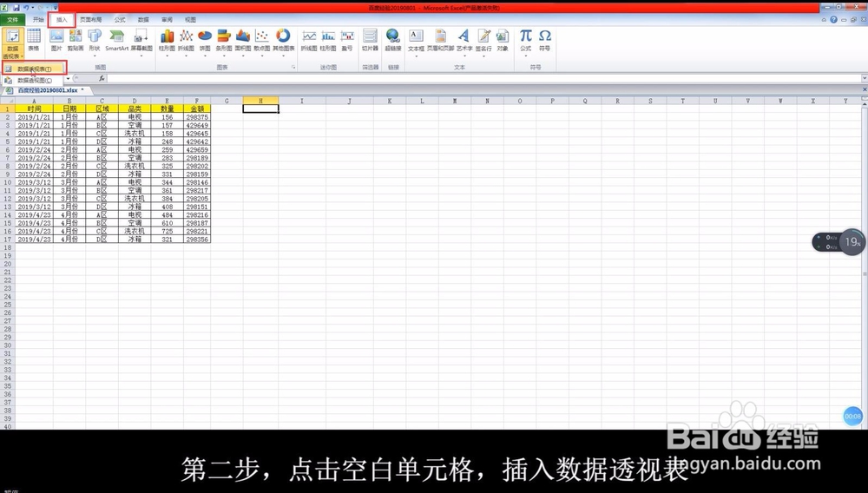This screenshot has width=868, height=493.
Task: Click the 时间 header cell A1
Action: click(34, 109)
